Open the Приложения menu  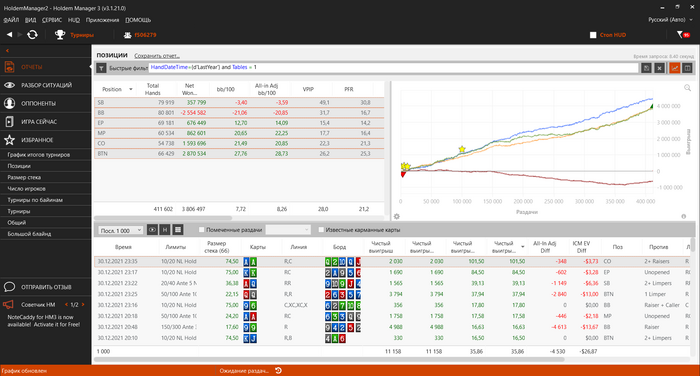click(102, 20)
